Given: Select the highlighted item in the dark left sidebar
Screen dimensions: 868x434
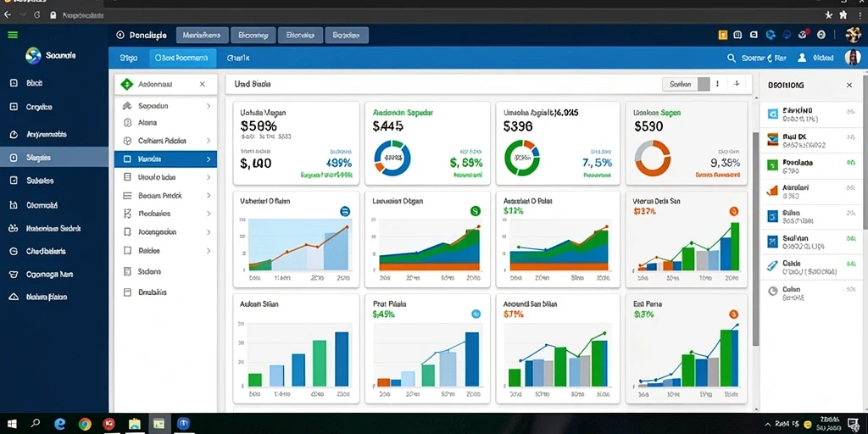Looking at the screenshot, I should [54, 158].
